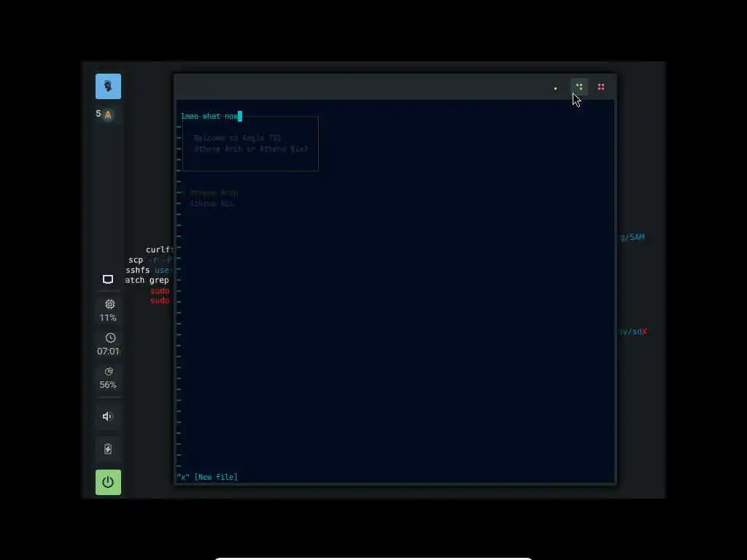Click the green power button

coord(108,483)
